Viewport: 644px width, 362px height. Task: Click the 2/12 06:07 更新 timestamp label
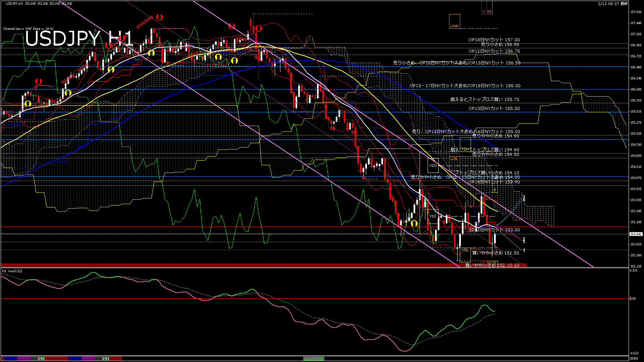click(613, 4)
